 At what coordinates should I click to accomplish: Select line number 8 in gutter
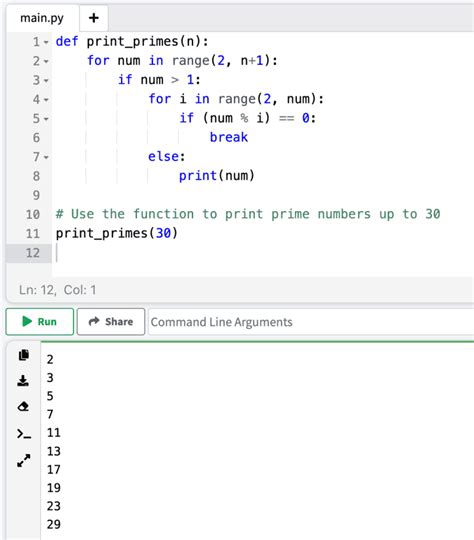[x=37, y=176]
